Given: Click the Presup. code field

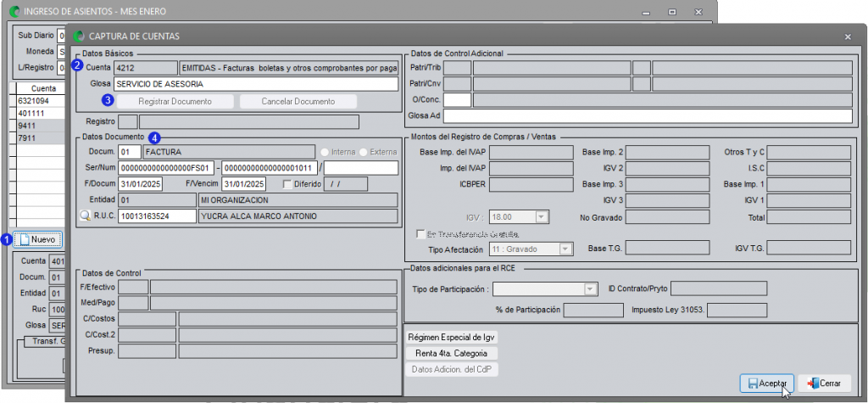Looking at the screenshot, I should tap(147, 351).
